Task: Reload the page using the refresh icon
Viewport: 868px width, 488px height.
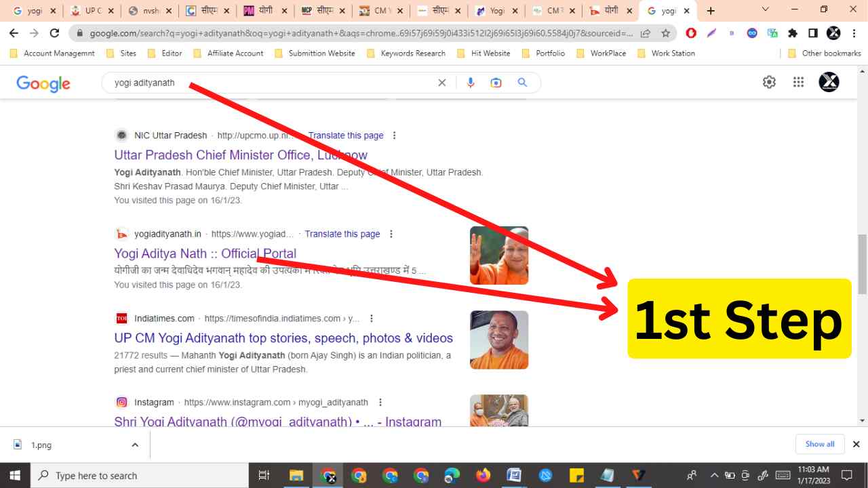Action: pos(54,32)
